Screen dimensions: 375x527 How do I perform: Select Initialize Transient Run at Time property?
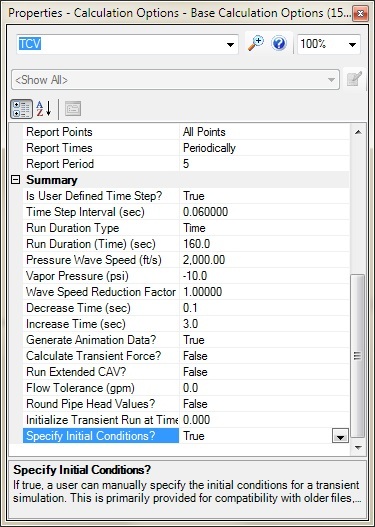(x=101, y=420)
